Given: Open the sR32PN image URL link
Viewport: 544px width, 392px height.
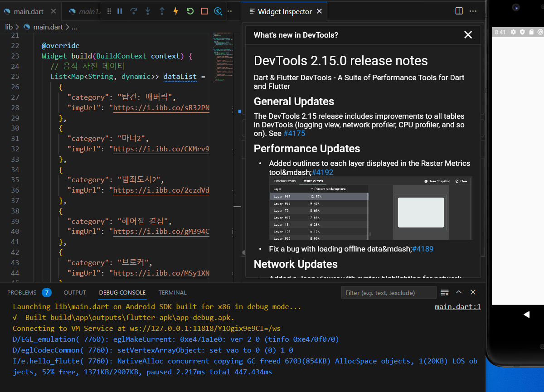Looking at the screenshot, I should [161, 107].
